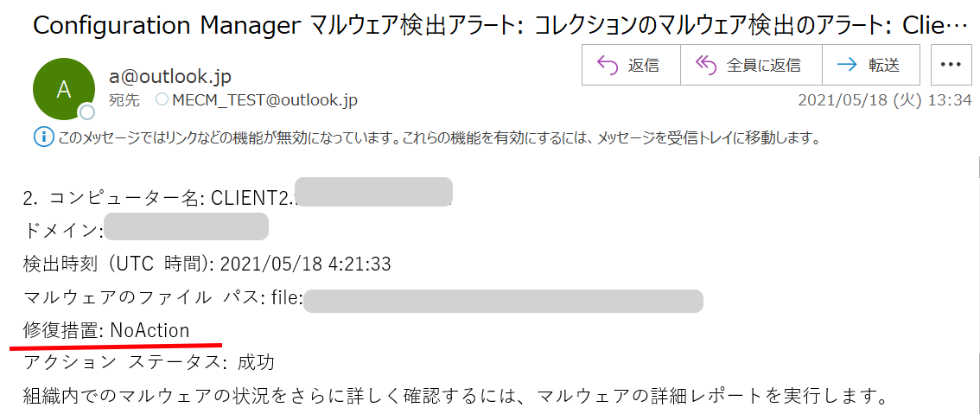Open sender contact a@outlook.jp

(170, 77)
